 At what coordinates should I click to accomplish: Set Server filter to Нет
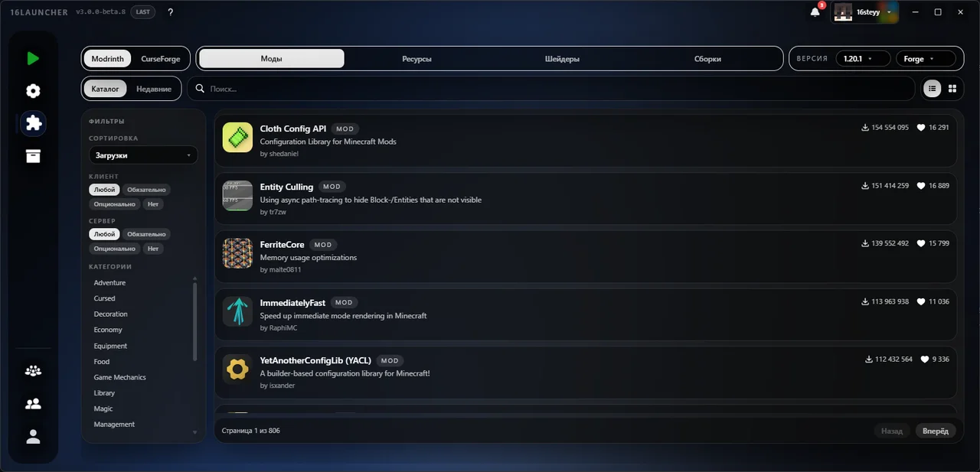(153, 249)
